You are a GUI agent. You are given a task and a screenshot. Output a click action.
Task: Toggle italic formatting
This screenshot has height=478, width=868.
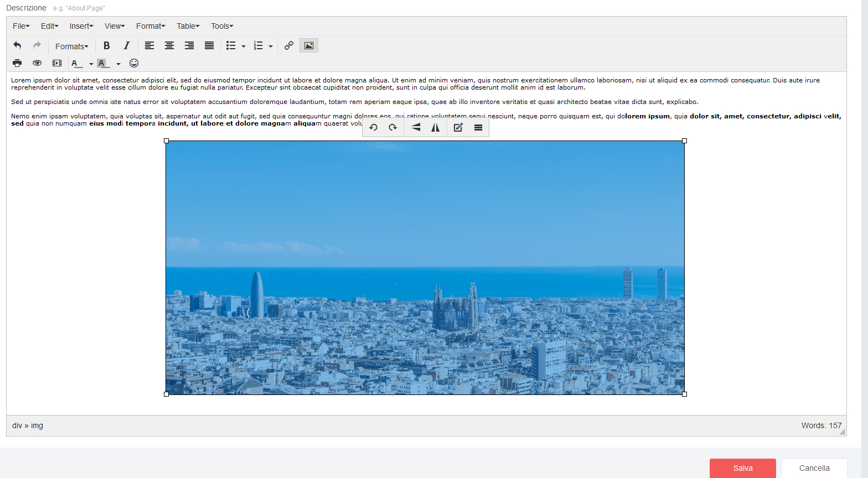[x=127, y=46]
